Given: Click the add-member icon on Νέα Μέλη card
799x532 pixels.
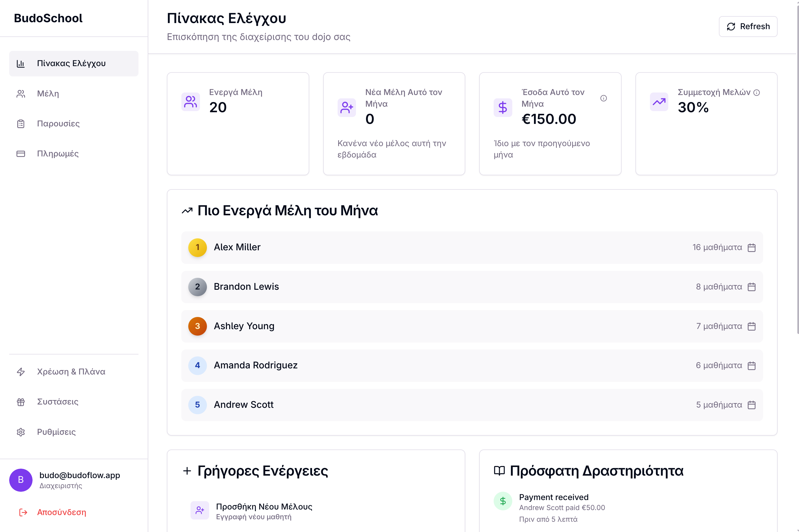Looking at the screenshot, I should click(x=347, y=108).
